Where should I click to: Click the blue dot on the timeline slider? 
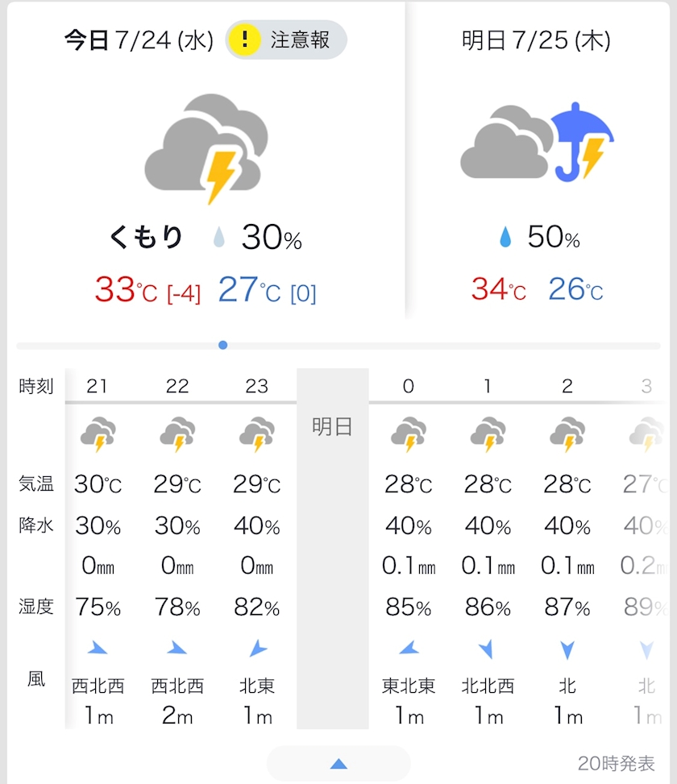pos(223,345)
